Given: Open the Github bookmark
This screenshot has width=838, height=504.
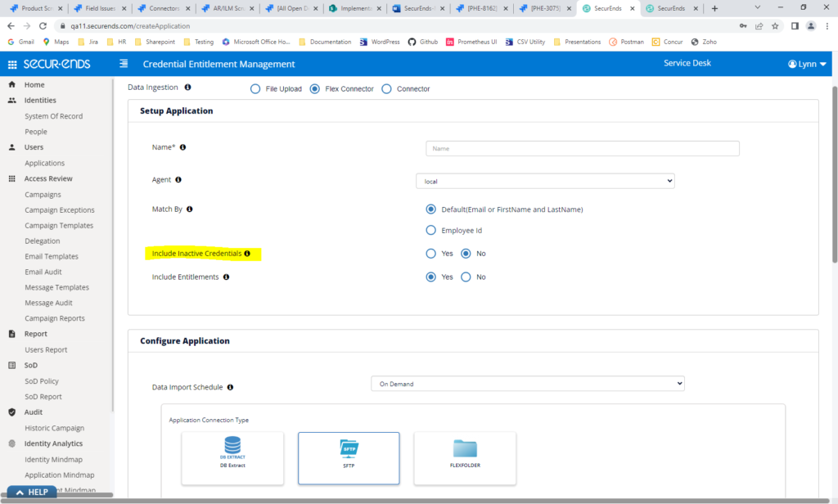Looking at the screenshot, I should 423,42.
